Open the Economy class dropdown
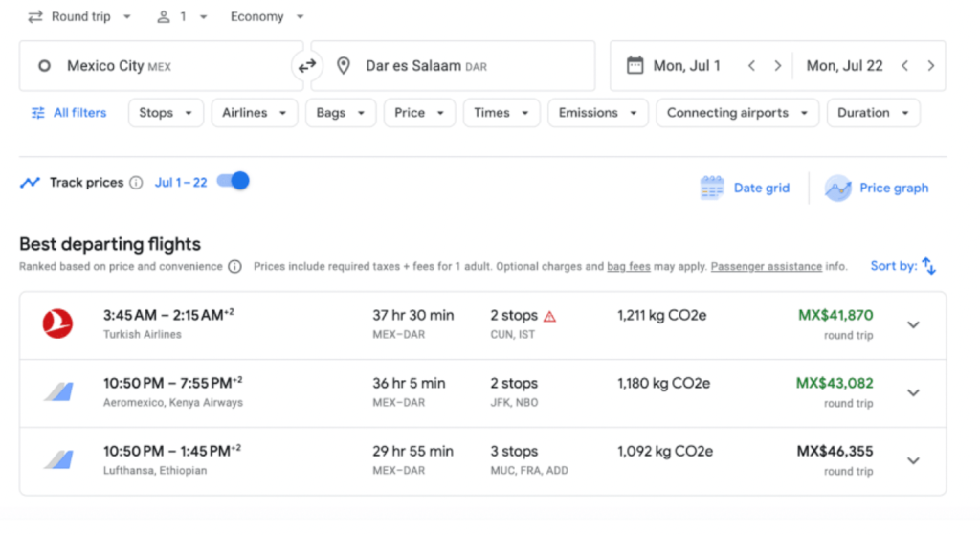 (x=267, y=17)
